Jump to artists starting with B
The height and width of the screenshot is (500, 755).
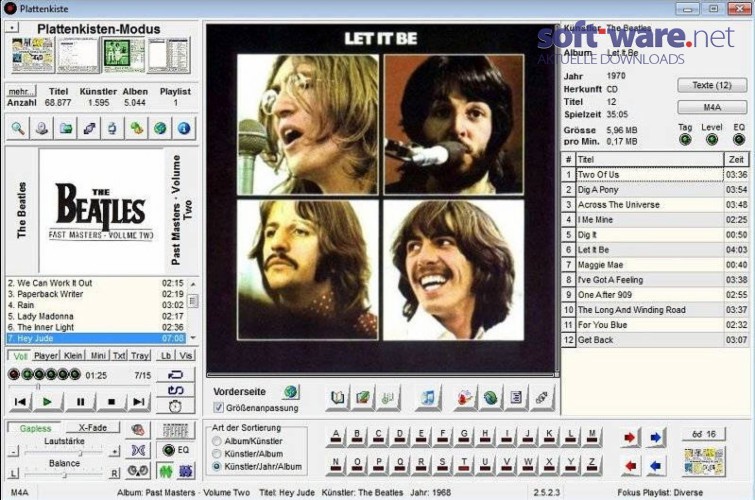[x=357, y=436]
